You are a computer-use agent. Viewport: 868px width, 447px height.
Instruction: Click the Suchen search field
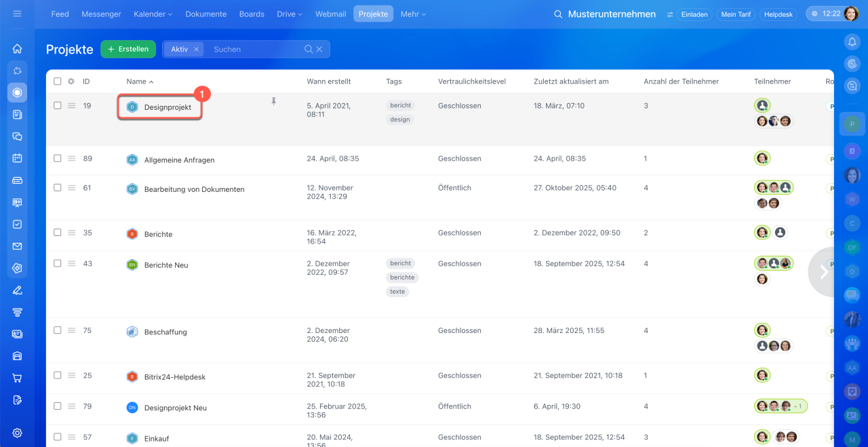pyautogui.click(x=254, y=49)
